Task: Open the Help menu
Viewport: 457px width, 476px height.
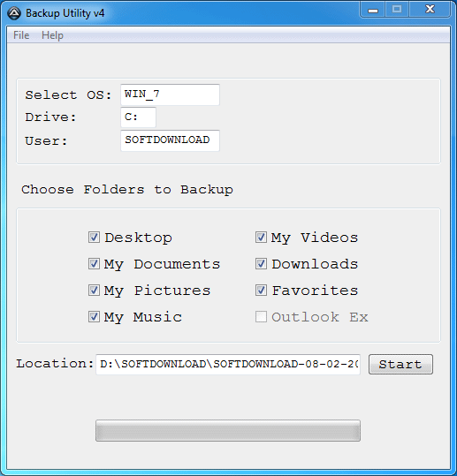Action: tap(52, 35)
